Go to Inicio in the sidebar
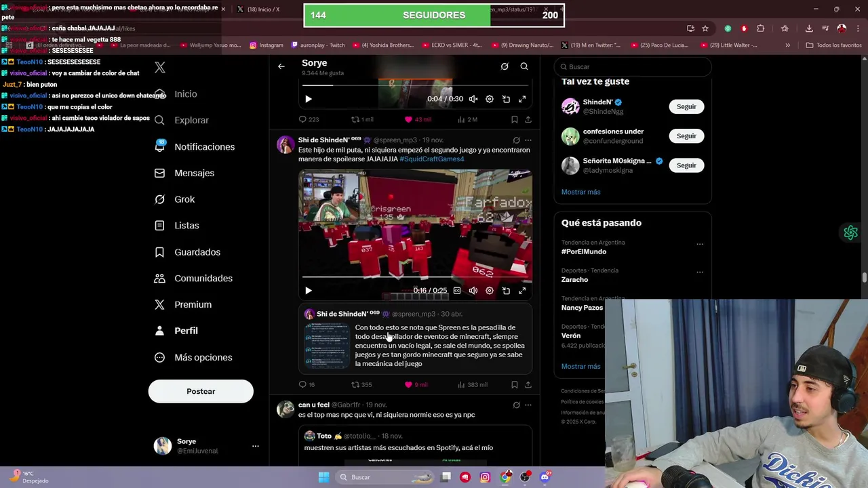Viewport: 868px width, 488px height. [x=176, y=94]
